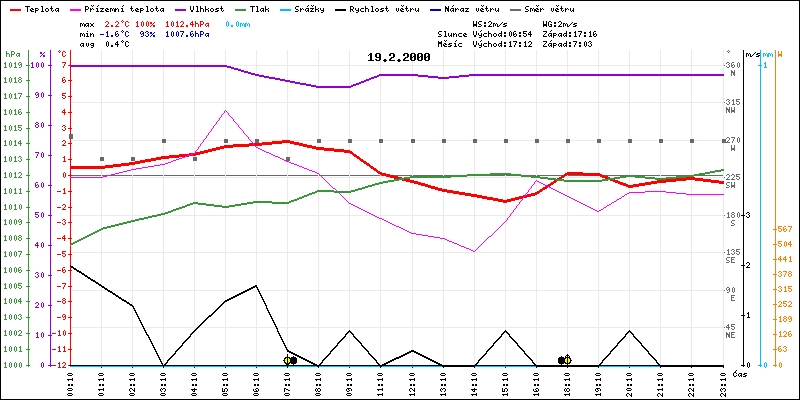Screen dimensions: 800x400
Task: Click the 567 value on orange axis
Action: point(784,229)
